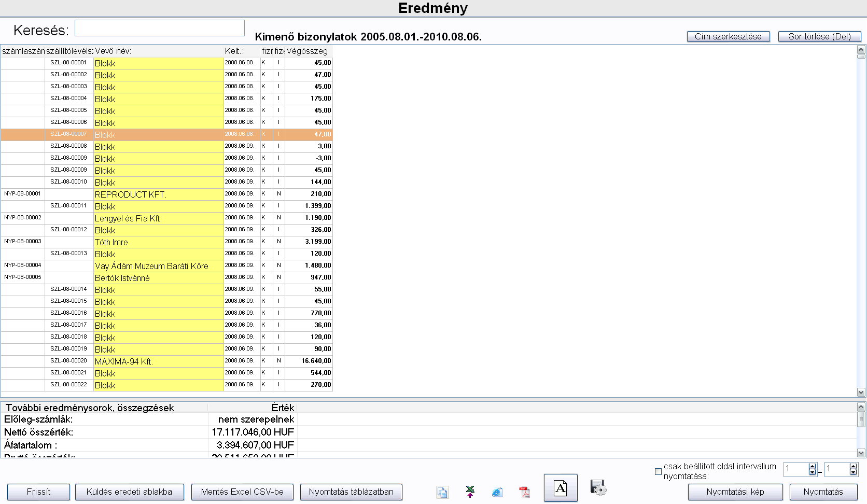Select the 'MAXIMA-94 Kft.' cell
The image size is (867, 504).
158,361
